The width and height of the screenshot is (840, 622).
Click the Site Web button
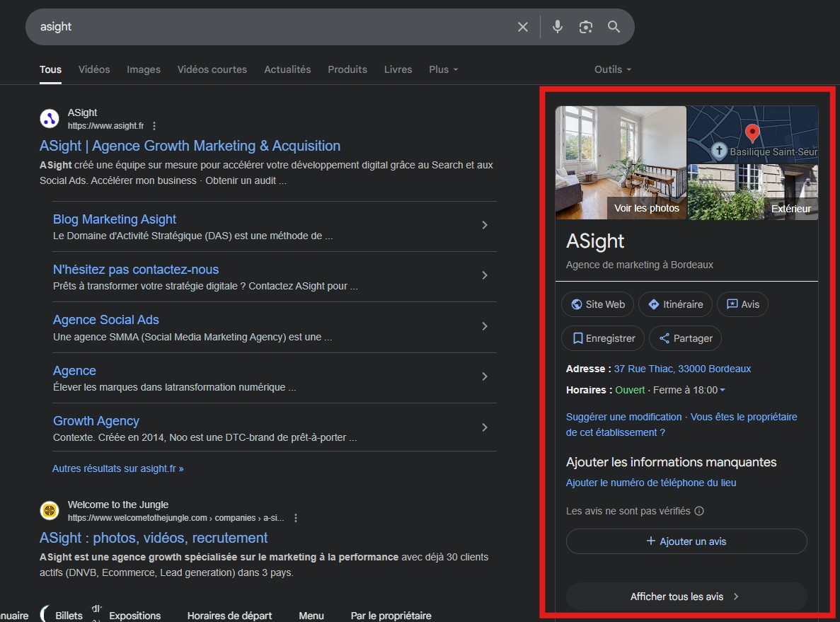[x=597, y=304]
